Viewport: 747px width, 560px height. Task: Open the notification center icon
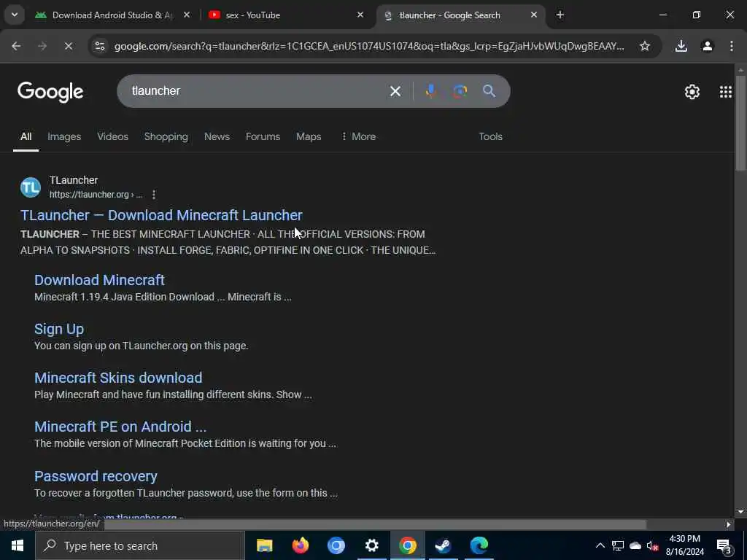tap(724, 546)
